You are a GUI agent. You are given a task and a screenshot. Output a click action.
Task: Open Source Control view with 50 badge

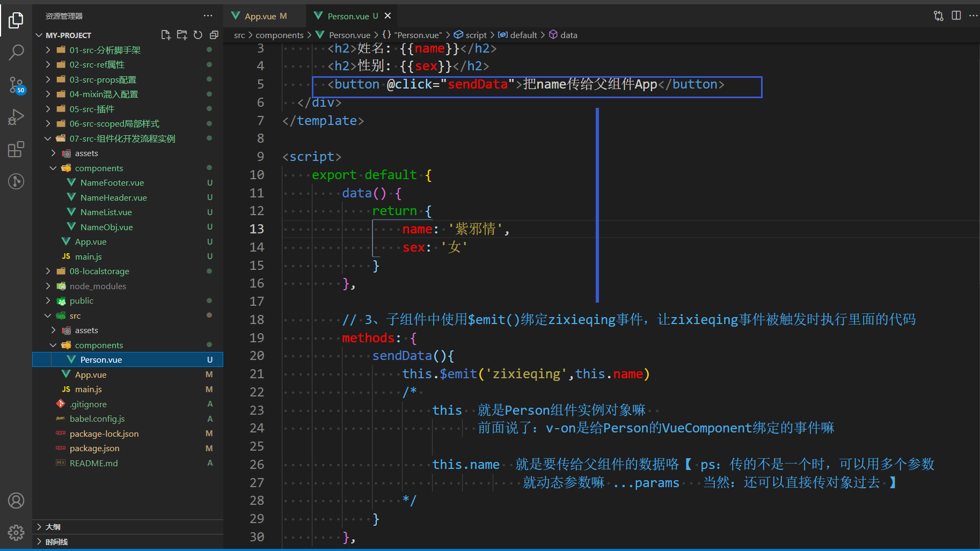[16, 85]
